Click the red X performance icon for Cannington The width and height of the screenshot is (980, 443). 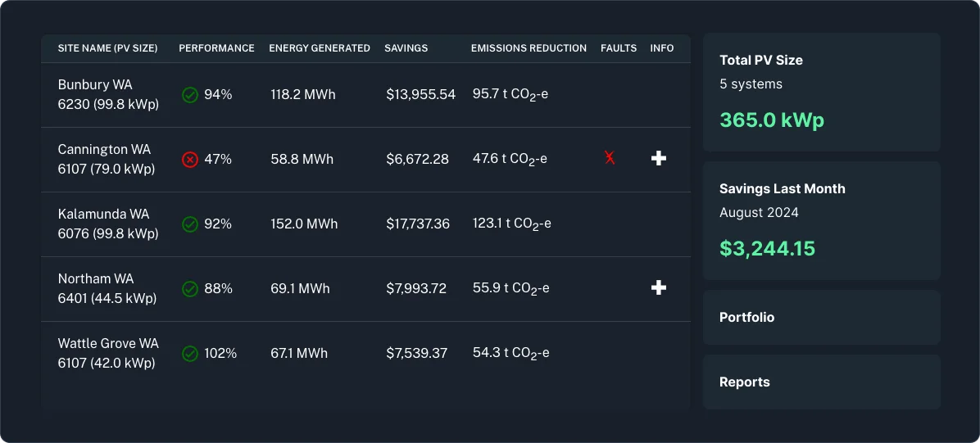[x=189, y=160]
